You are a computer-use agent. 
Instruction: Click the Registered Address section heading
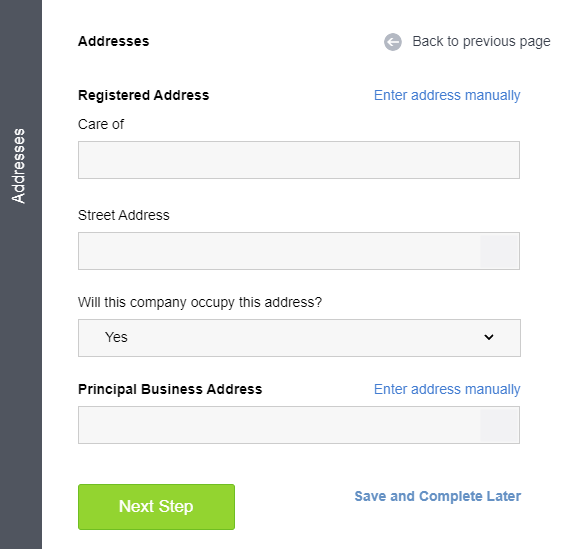[144, 95]
